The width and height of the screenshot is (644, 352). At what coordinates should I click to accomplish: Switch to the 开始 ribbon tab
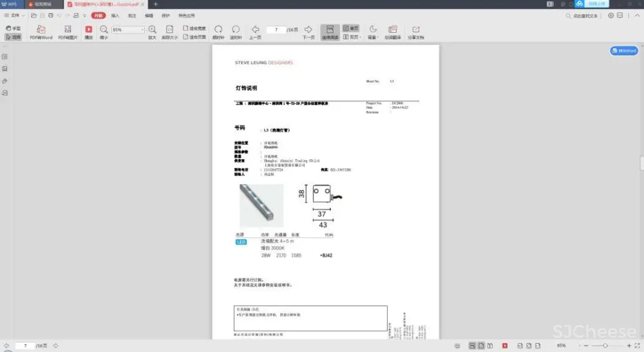tap(98, 15)
